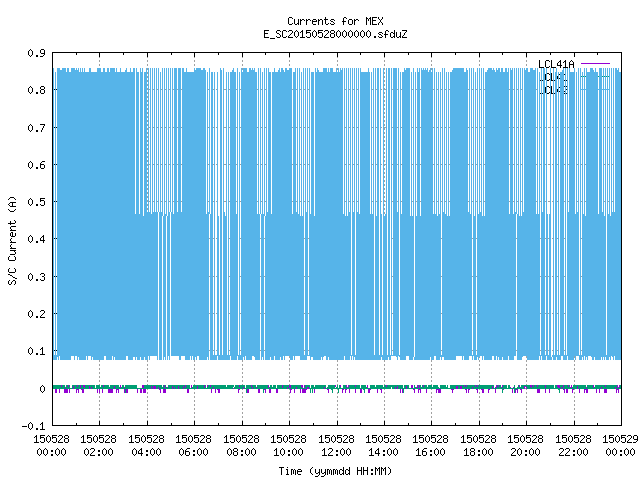Select the LCL41A legend entry text
This screenshot has width=640, height=480.
point(556,64)
